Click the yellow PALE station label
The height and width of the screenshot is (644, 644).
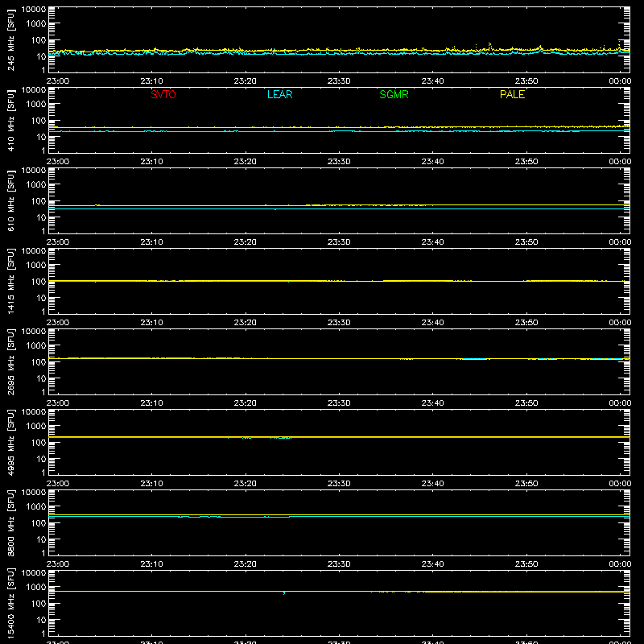coord(512,94)
